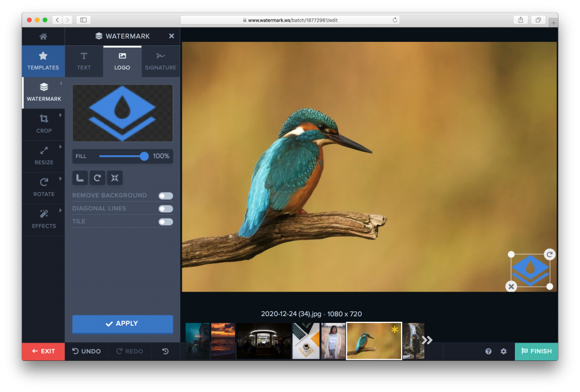The width and height of the screenshot is (580, 392).
Task: Open a new browser tab with plus
Action: tap(553, 23)
